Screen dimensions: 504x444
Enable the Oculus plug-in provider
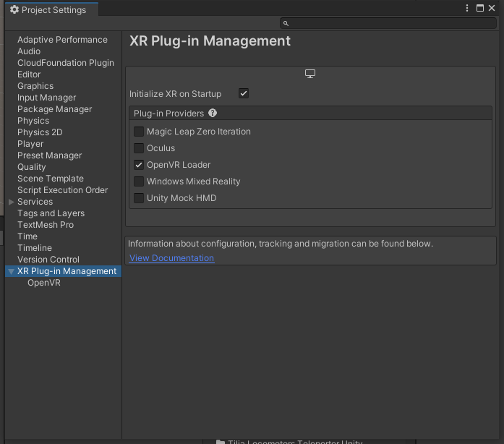point(139,148)
